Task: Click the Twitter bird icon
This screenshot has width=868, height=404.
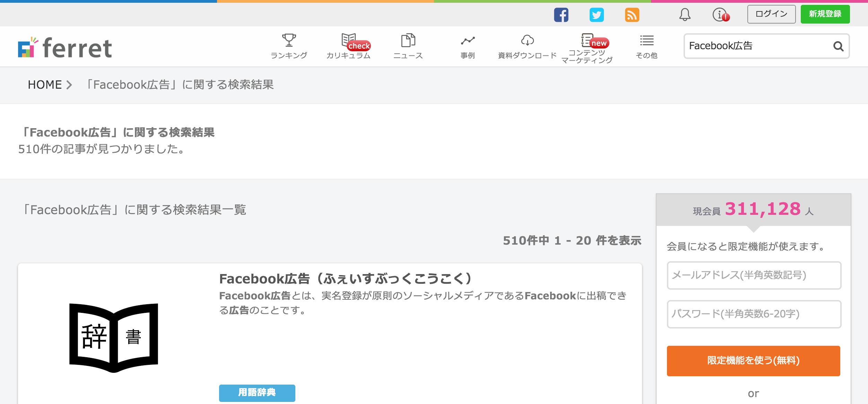Action: (597, 15)
